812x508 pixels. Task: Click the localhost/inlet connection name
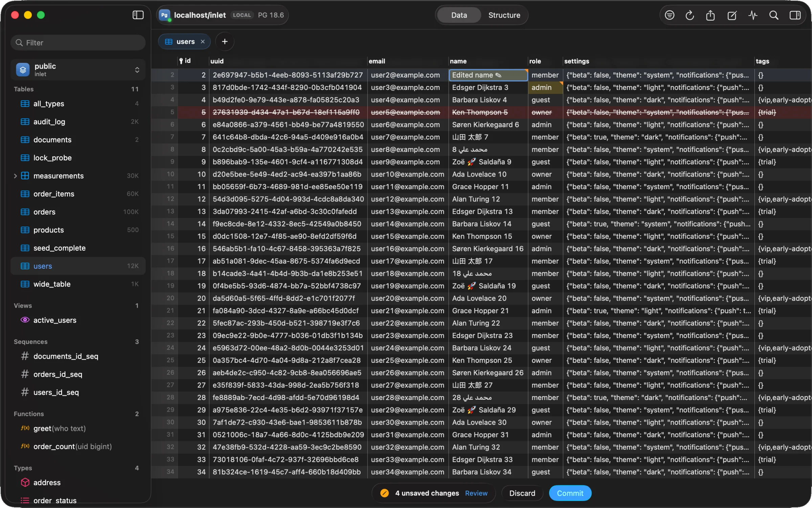200,15
